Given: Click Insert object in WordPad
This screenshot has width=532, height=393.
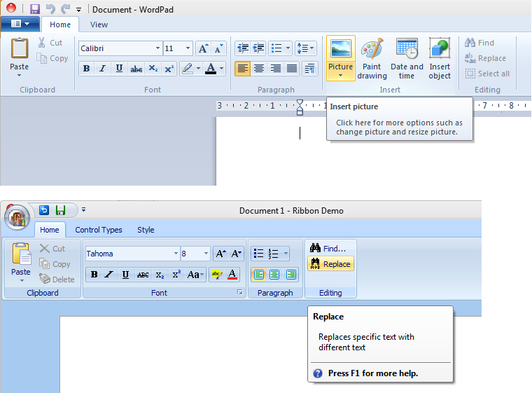Looking at the screenshot, I should [x=440, y=58].
